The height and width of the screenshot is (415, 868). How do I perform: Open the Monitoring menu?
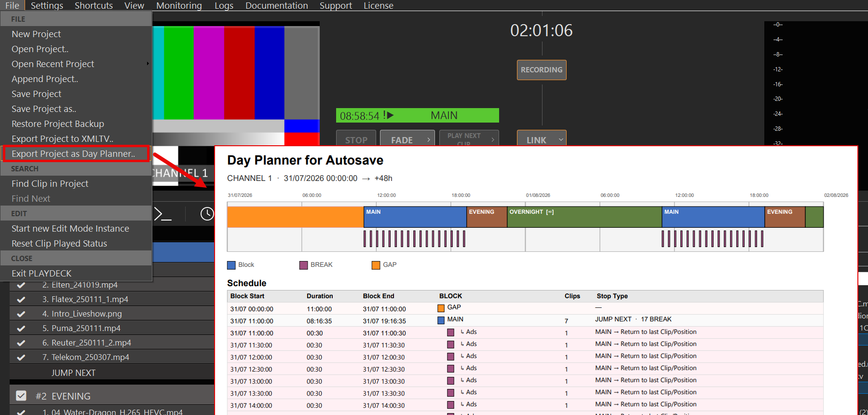(179, 5)
